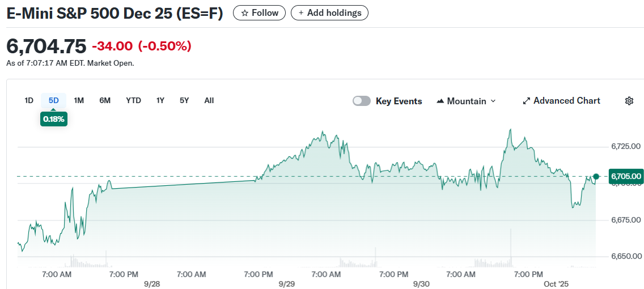Screen dimensions: 644x289
Task: Click the green endpoint dot on chart line
Action: [x=596, y=177]
